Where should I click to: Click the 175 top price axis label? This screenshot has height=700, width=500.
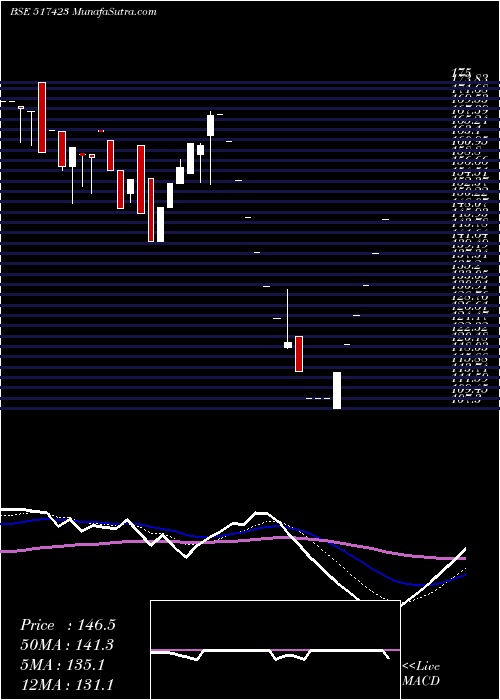[462, 71]
